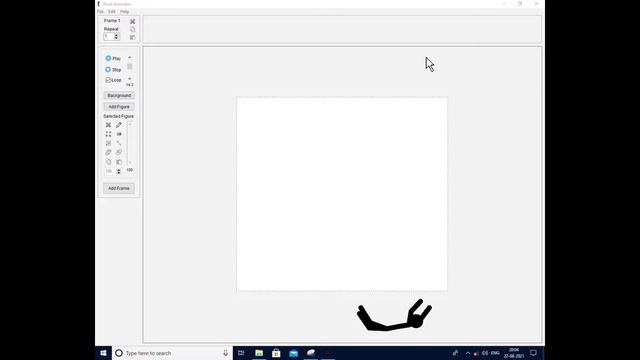The height and width of the screenshot is (360, 640).
Task: Lower the selected figure layer
Action: coord(119,152)
